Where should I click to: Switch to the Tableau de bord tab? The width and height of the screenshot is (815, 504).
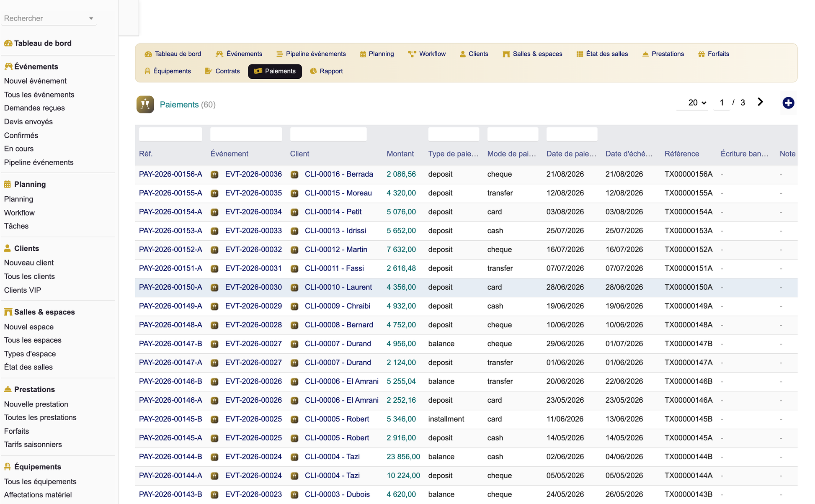pyautogui.click(x=173, y=54)
